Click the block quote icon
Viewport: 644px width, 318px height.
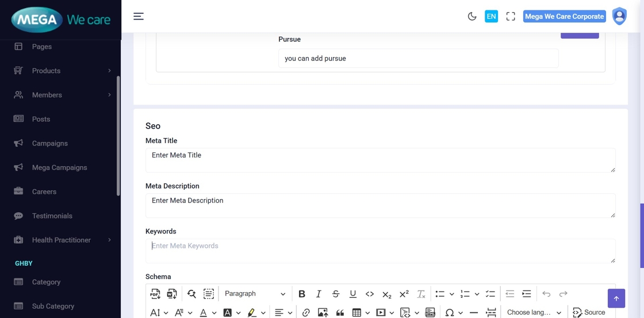point(340,312)
